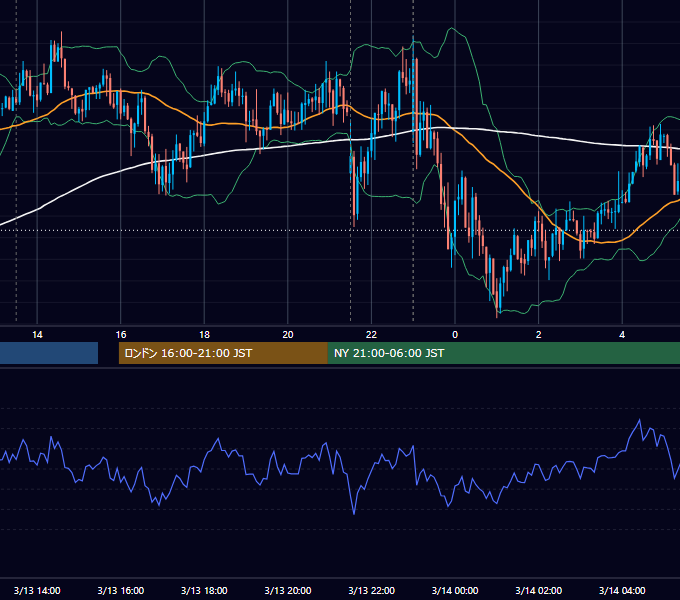Click the 16 hour label on the price chart axis

(x=121, y=334)
